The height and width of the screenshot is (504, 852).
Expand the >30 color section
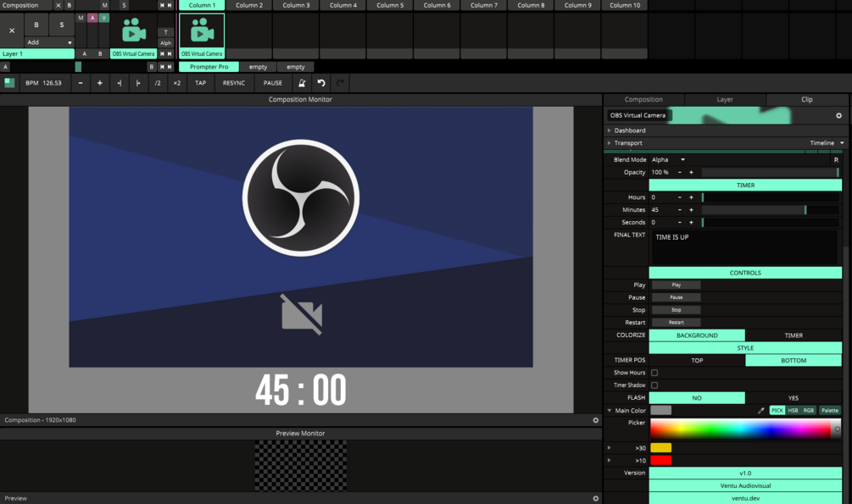(x=609, y=448)
